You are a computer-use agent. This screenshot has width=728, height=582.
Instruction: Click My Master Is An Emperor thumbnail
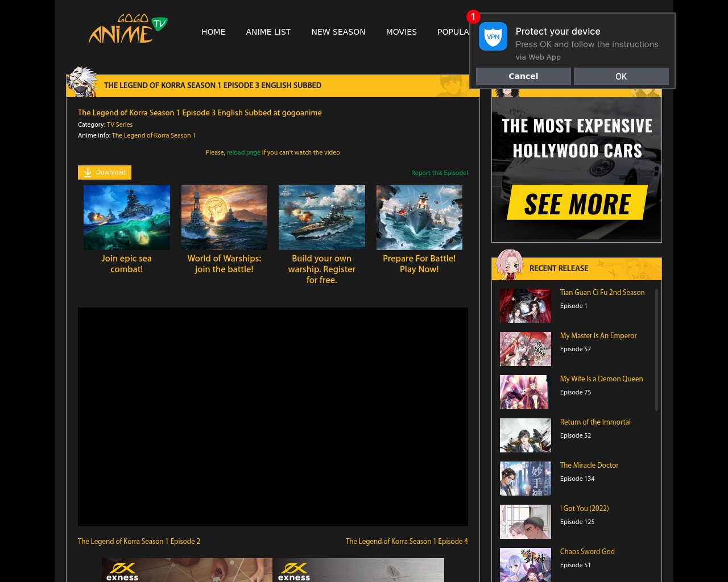(526, 349)
